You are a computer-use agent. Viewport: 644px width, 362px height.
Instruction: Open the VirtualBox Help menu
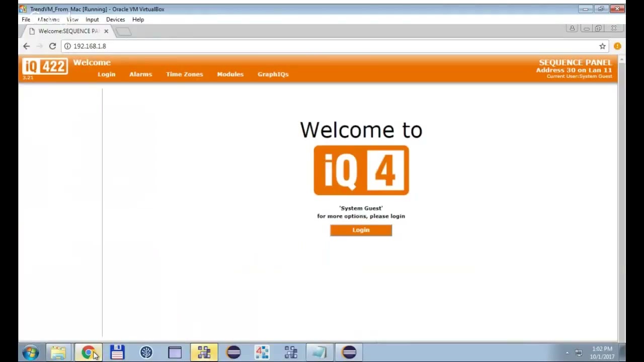click(138, 20)
